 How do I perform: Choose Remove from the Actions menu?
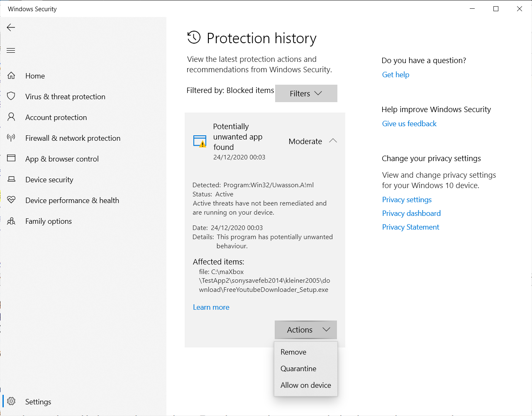pyautogui.click(x=293, y=352)
